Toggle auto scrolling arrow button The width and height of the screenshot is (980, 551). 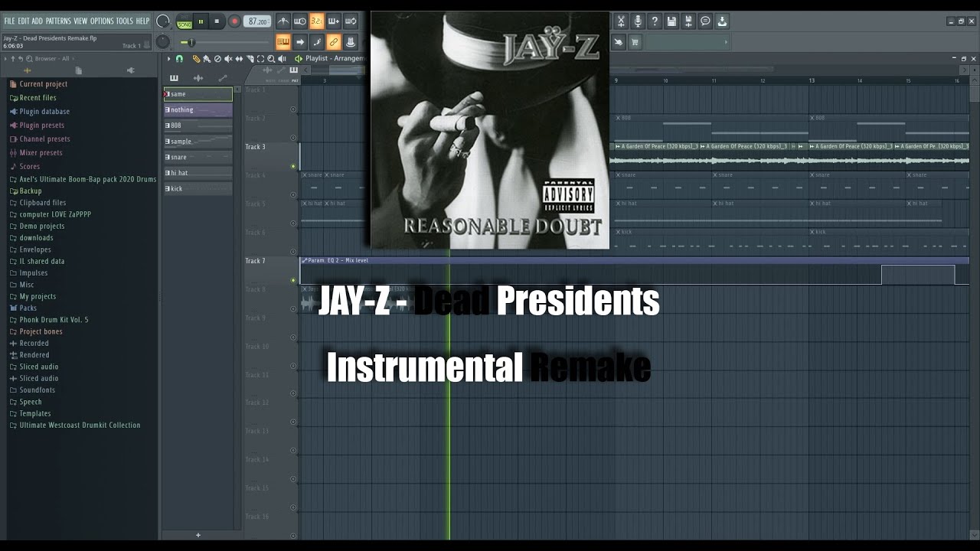click(300, 42)
